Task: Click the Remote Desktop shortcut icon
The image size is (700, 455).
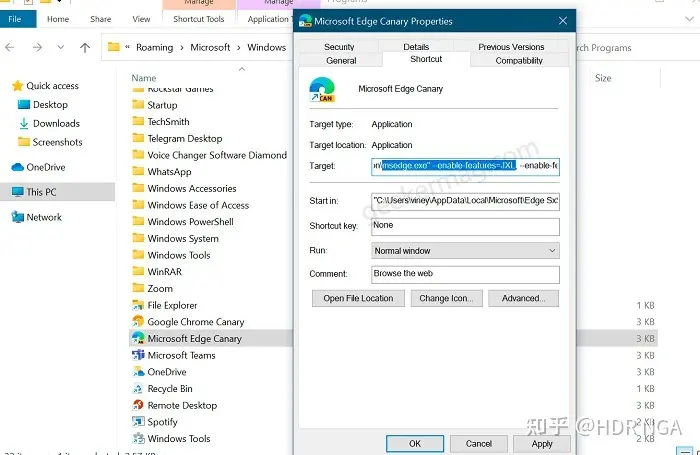Action: [138, 405]
